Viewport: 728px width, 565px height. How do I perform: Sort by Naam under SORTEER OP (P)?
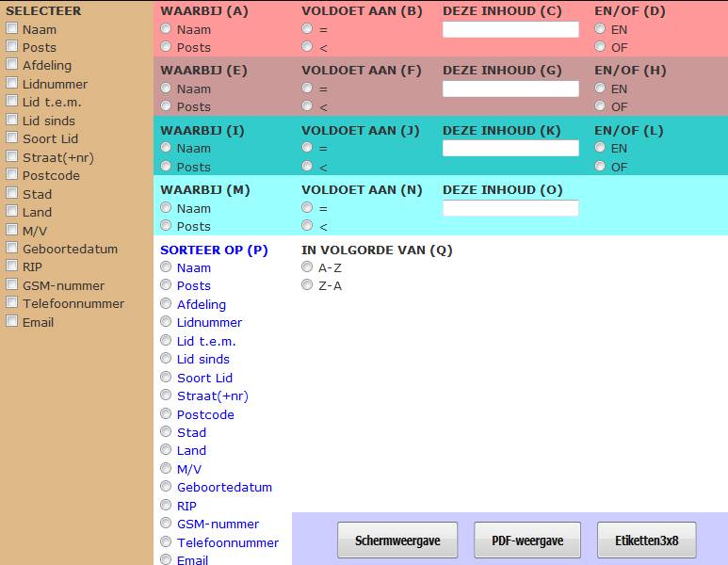click(166, 266)
